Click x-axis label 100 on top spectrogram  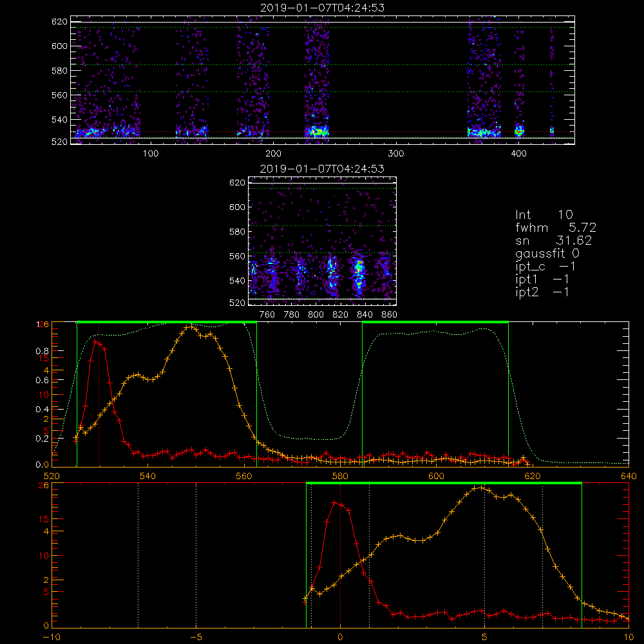pyautogui.click(x=151, y=154)
